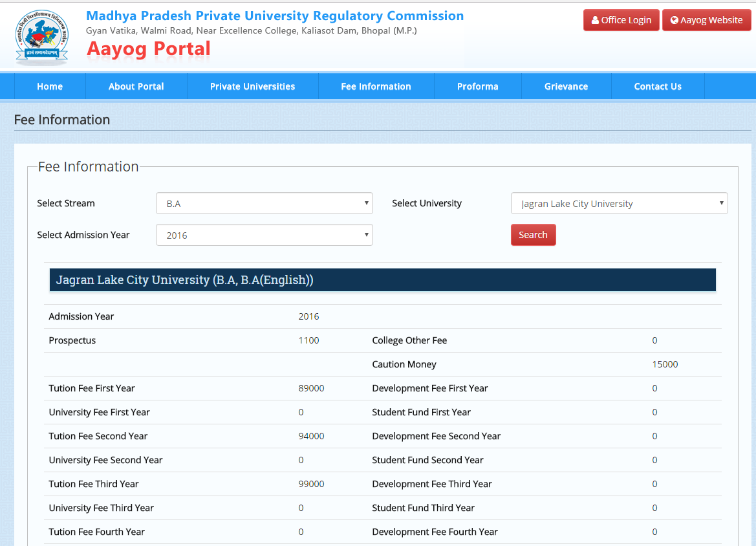Navigate to the Proforma menu item
The width and height of the screenshot is (756, 546).
tap(477, 86)
